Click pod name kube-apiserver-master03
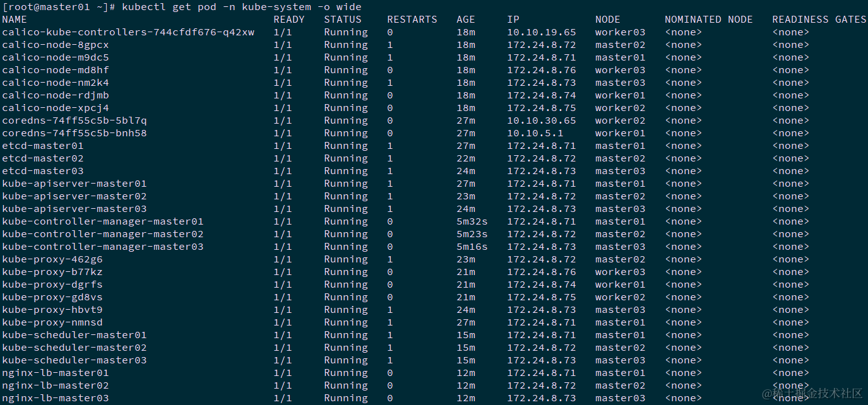This screenshot has height=405, width=868. coord(74,209)
